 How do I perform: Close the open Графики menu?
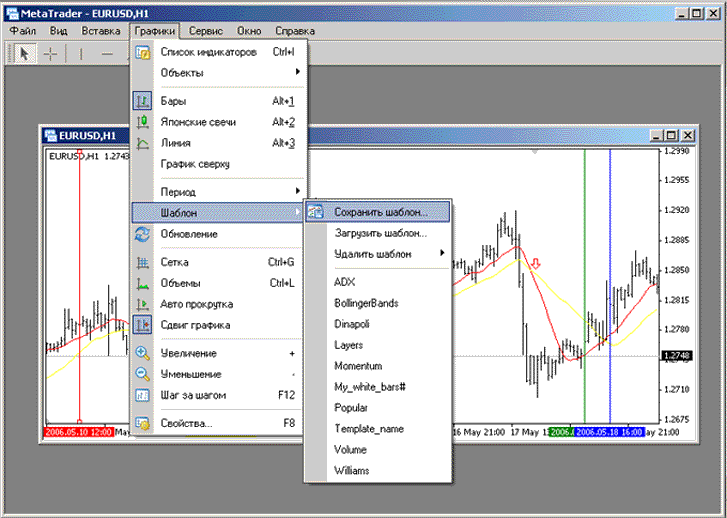[155, 31]
